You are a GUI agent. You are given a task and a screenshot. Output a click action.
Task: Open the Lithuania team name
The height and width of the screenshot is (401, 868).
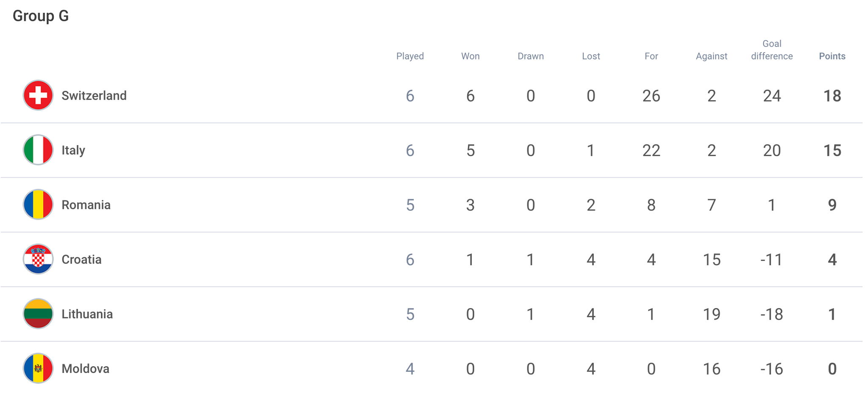tap(87, 314)
